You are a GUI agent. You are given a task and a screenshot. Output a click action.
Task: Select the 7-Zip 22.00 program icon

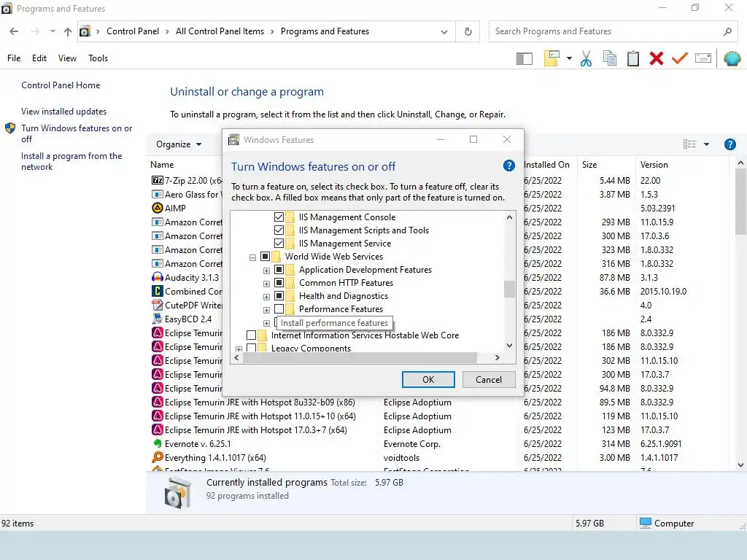tap(158, 181)
